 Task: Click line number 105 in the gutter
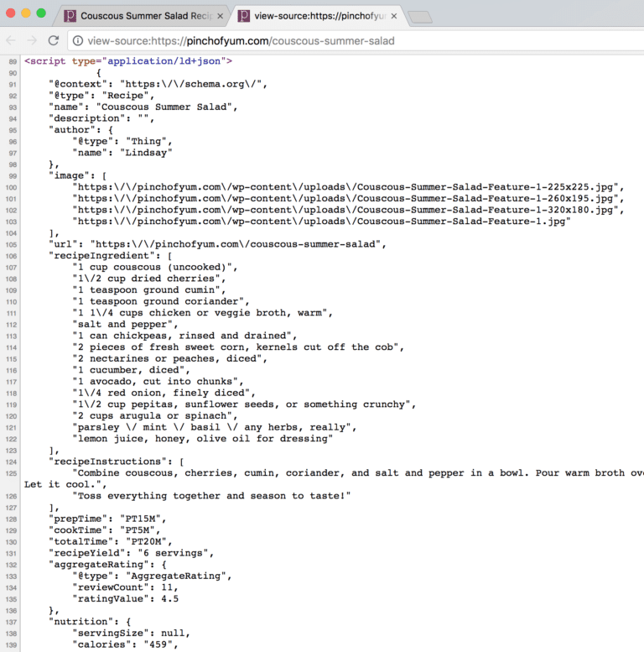[11, 244]
